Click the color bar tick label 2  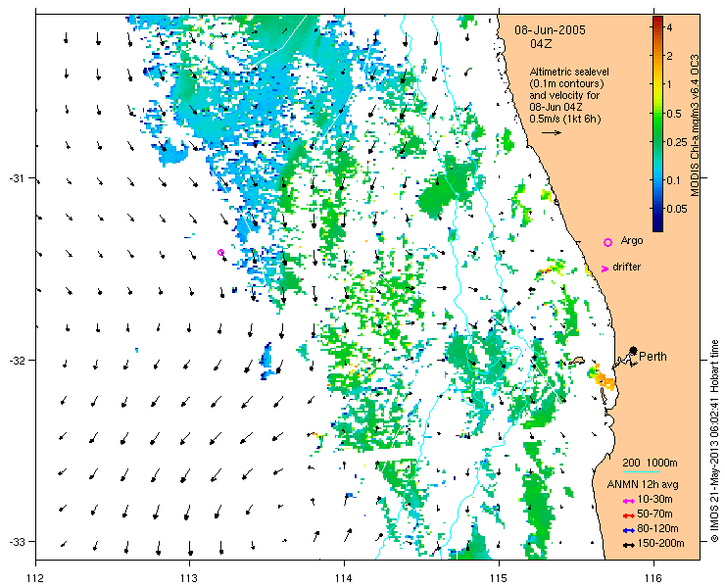(x=669, y=56)
